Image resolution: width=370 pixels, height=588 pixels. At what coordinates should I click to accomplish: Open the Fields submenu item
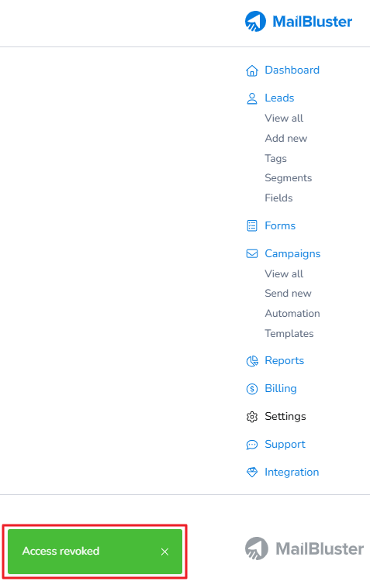click(x=278, y=198)
